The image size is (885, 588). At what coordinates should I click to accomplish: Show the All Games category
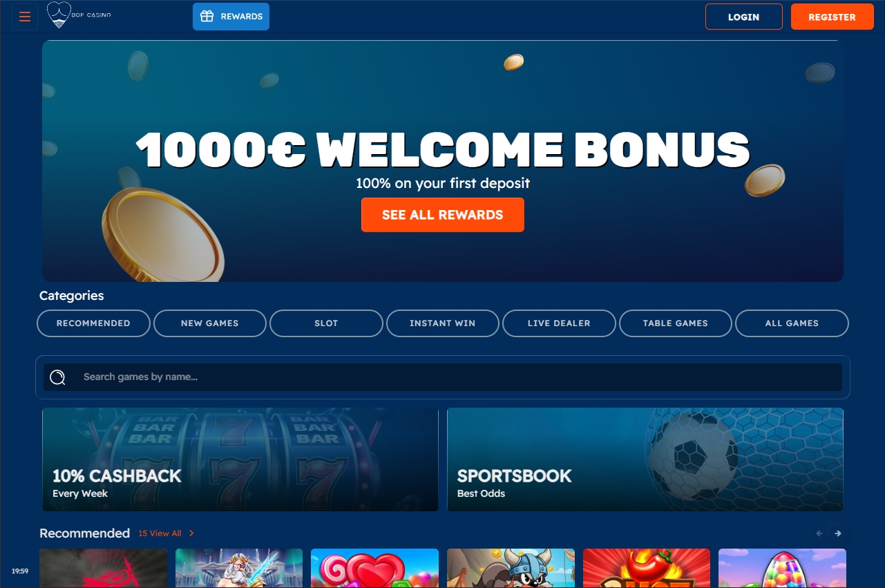(792, 323)
